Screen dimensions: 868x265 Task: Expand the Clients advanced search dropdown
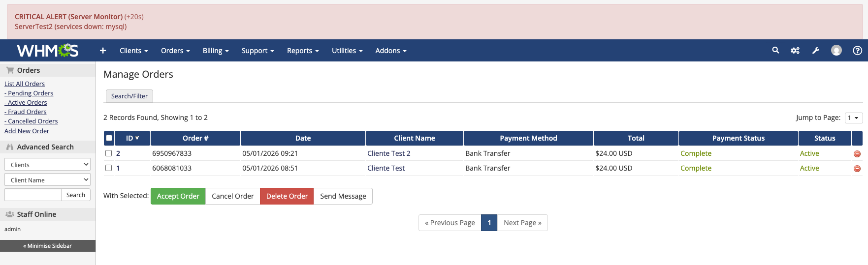coord(47,165)
